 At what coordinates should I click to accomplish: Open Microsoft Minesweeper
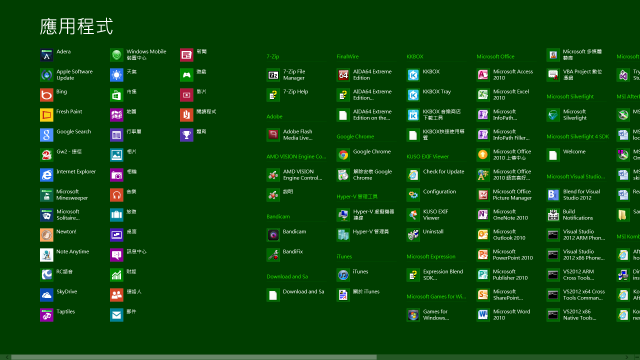[47, 195]
